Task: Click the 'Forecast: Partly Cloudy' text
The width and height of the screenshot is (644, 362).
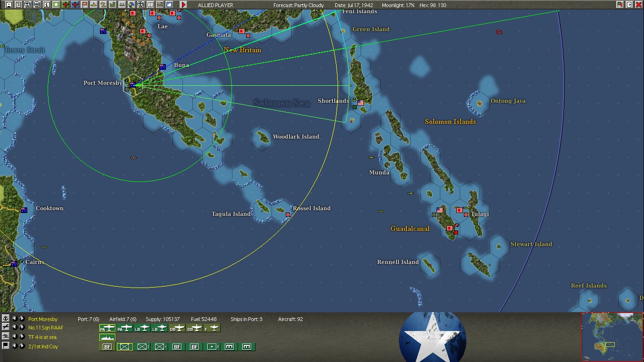Action: tap(299, 5)
